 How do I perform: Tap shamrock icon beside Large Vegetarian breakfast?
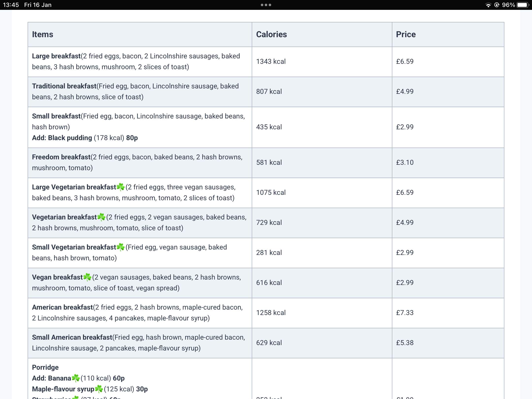point(120,187)
